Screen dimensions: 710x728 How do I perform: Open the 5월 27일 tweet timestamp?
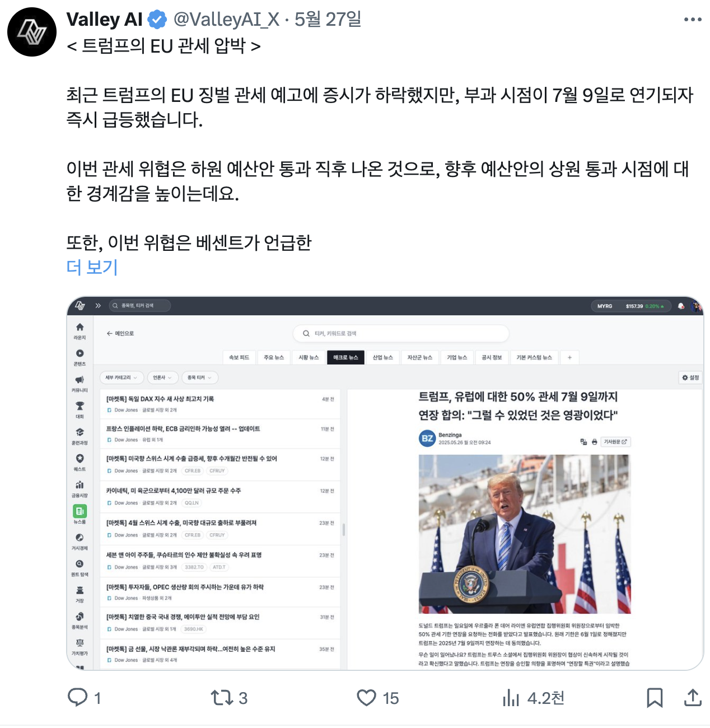pyautogui.click(x=328, y=20)
